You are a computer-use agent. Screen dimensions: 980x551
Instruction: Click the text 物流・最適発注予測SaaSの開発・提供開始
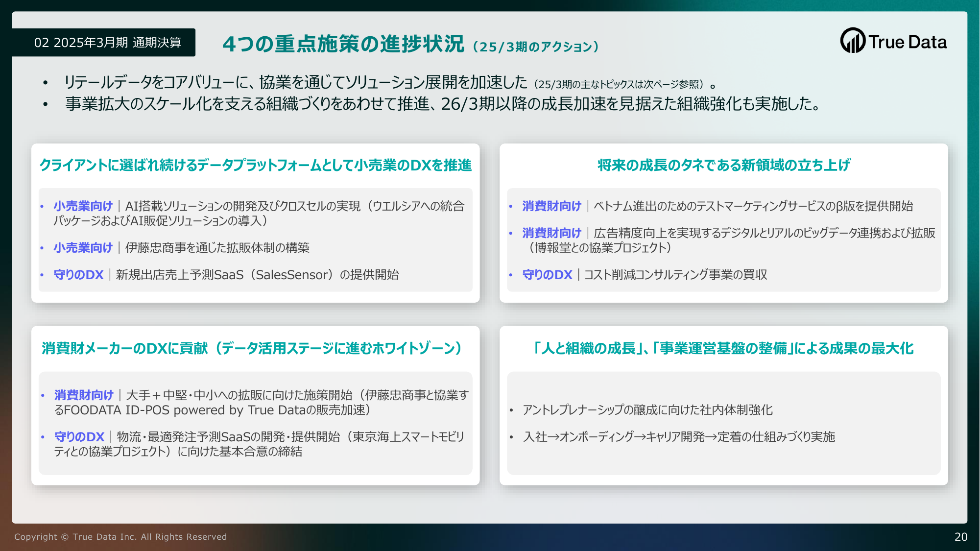229,437
